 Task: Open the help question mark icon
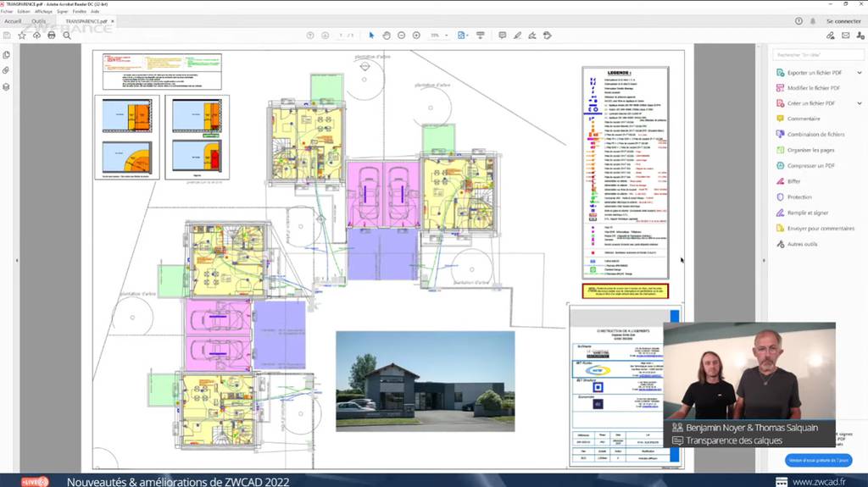[798, 21]
